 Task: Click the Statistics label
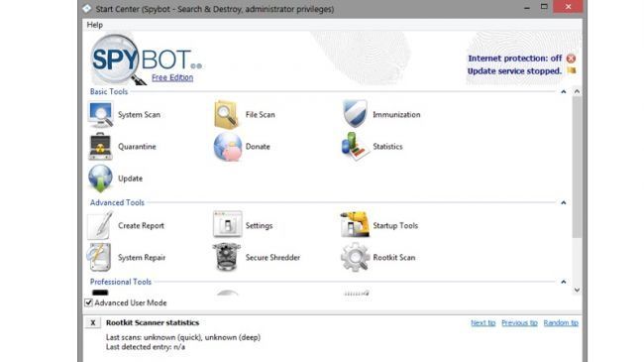point(387,147)
